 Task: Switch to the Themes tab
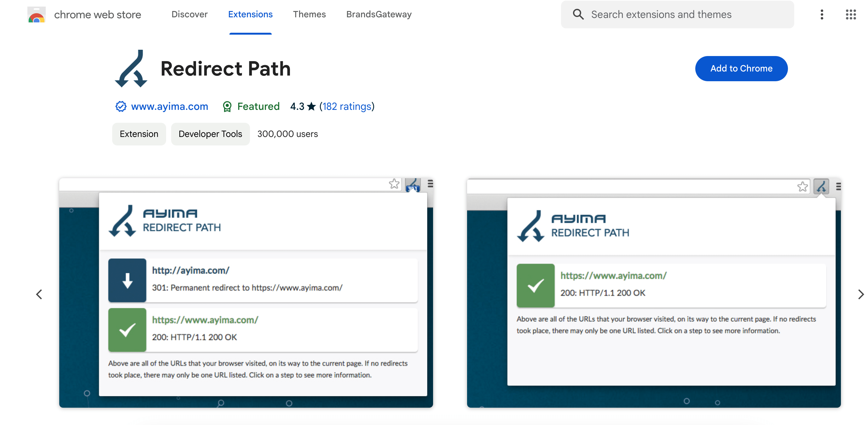[309, 14]
